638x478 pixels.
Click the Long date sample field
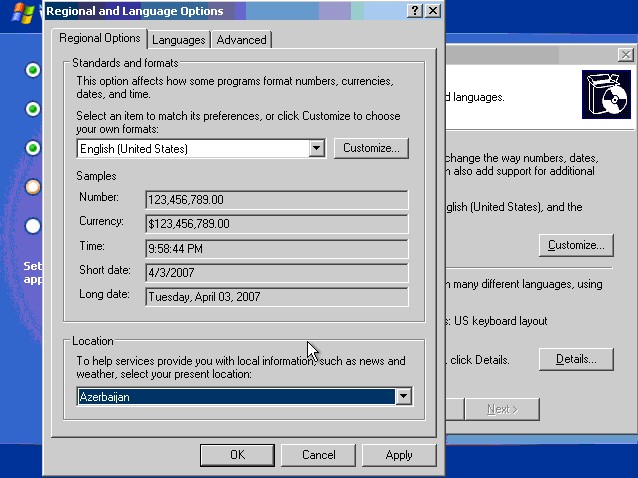click(277, 297)
